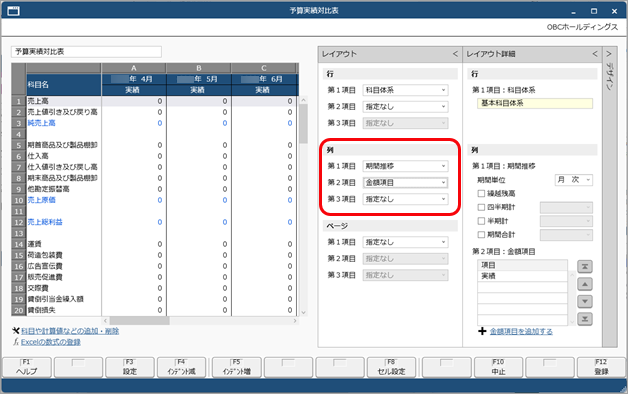Open the 列 第3項目 dropdown

(x=405, y=199)
